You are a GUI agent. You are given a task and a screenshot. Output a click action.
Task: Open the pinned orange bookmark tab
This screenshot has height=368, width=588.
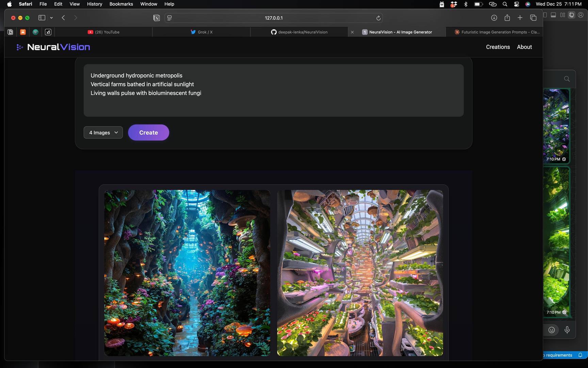point(23,32)
